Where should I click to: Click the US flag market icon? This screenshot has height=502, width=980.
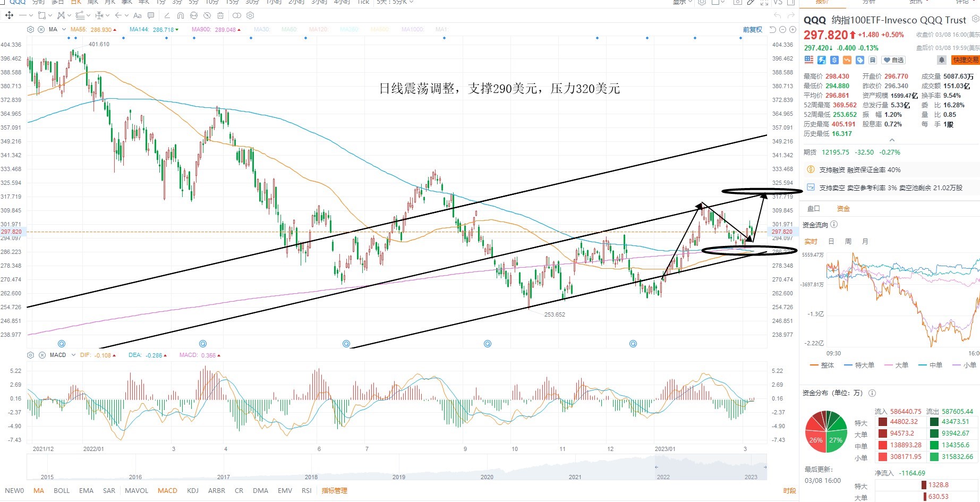point(809,60)
